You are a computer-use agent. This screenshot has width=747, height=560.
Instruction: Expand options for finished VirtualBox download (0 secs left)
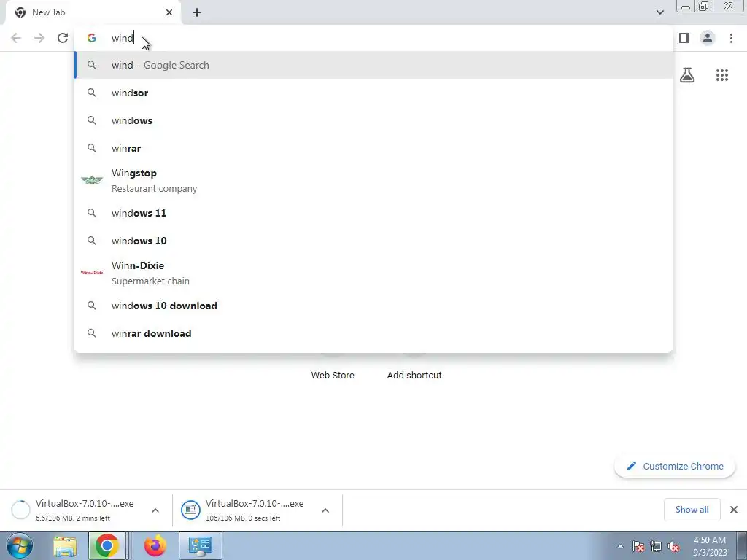point(325,510)
